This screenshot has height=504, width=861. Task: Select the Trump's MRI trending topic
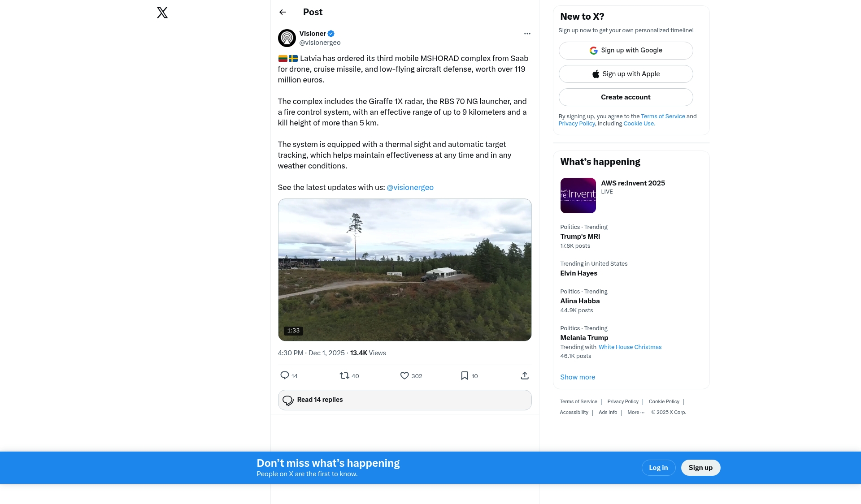pyautogui.click(x=580, y=237)
